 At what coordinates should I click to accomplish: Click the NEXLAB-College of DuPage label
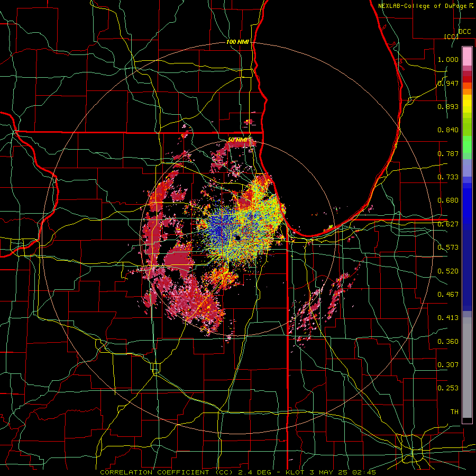[x=424, y=5]
